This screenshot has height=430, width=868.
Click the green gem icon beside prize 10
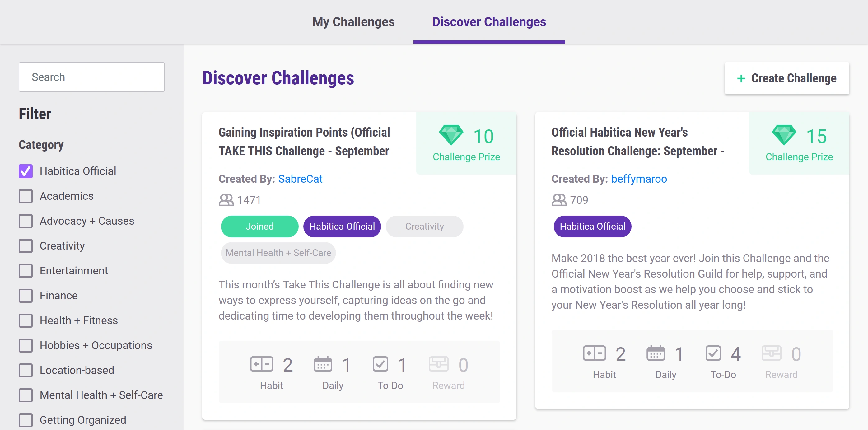pyautogui.click(x=451, y=135)
